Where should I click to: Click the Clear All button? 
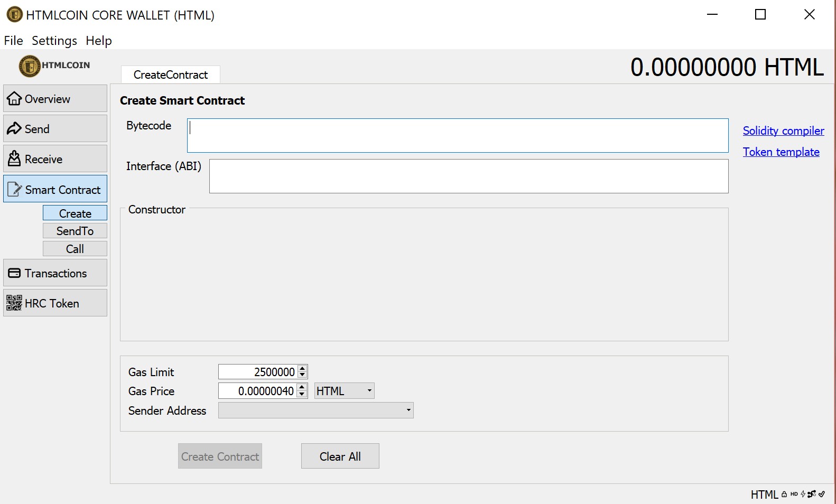point(340,456)
